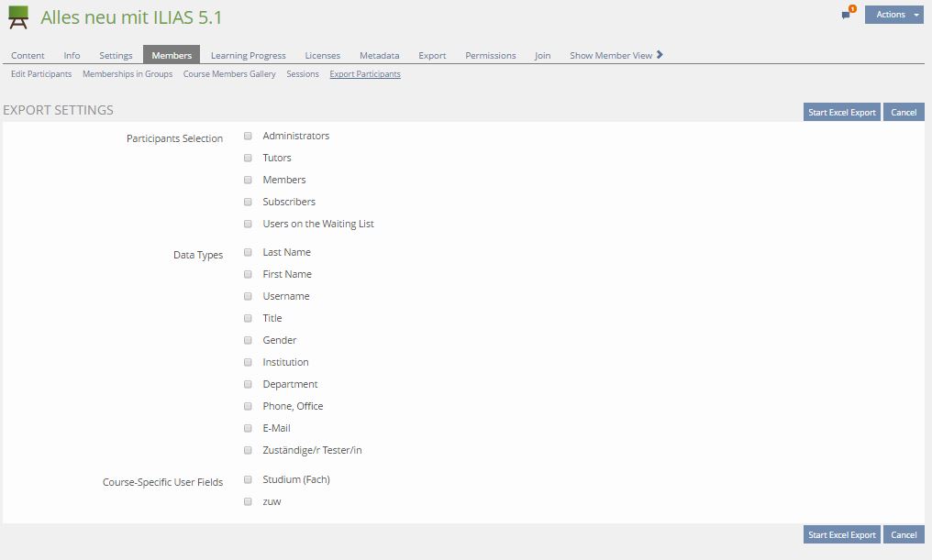Tick the zuw course field checkbox
Viewport: 932px width, 560px height.
[248, 501]
